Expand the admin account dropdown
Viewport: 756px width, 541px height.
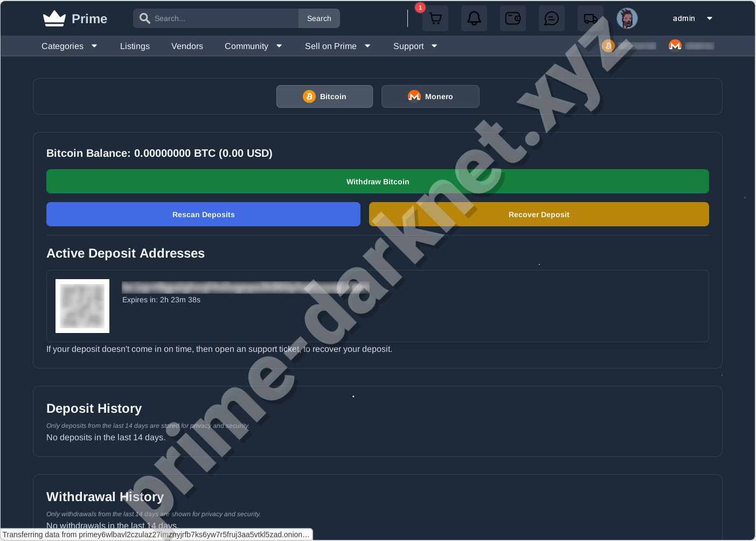coord(691,18)
